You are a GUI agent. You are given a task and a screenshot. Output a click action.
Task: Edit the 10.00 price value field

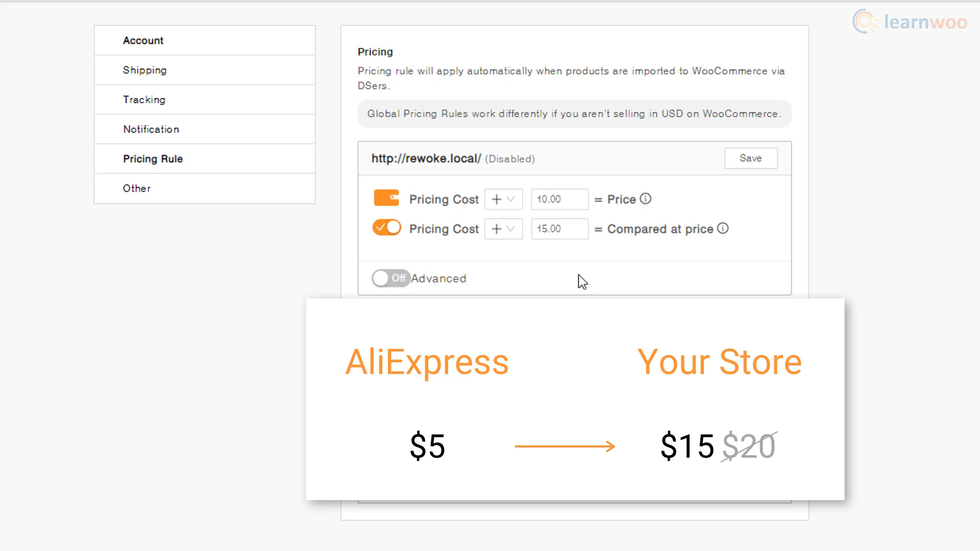pyautogui.click(x=559, y=199)
